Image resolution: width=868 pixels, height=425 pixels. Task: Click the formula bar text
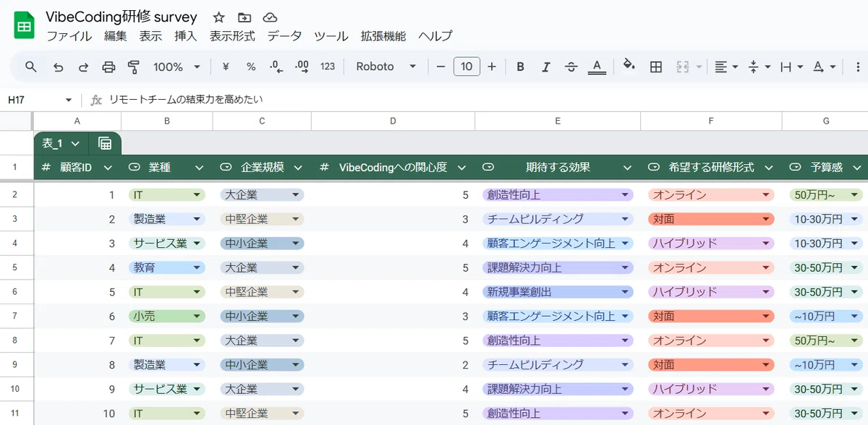186,100
